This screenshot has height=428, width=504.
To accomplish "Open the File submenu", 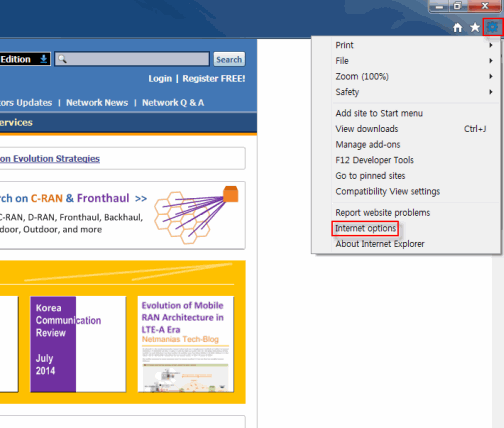I will pyautogui.click(x=413, y=61).
